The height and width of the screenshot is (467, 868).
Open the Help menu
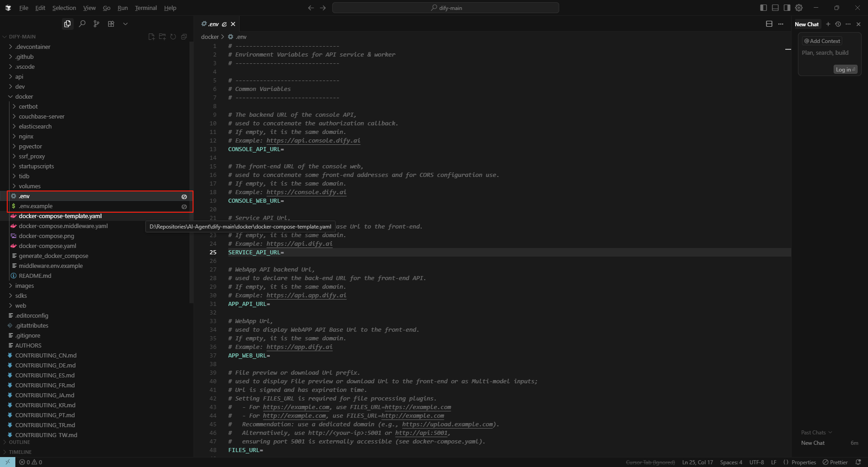[170, 8]
